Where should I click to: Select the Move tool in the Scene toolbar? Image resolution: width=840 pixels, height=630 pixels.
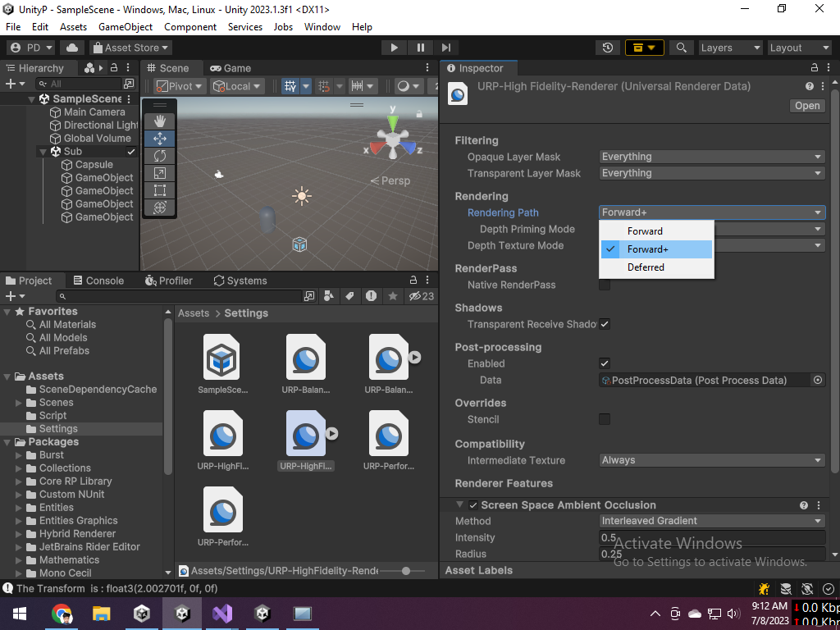(159, 139)
